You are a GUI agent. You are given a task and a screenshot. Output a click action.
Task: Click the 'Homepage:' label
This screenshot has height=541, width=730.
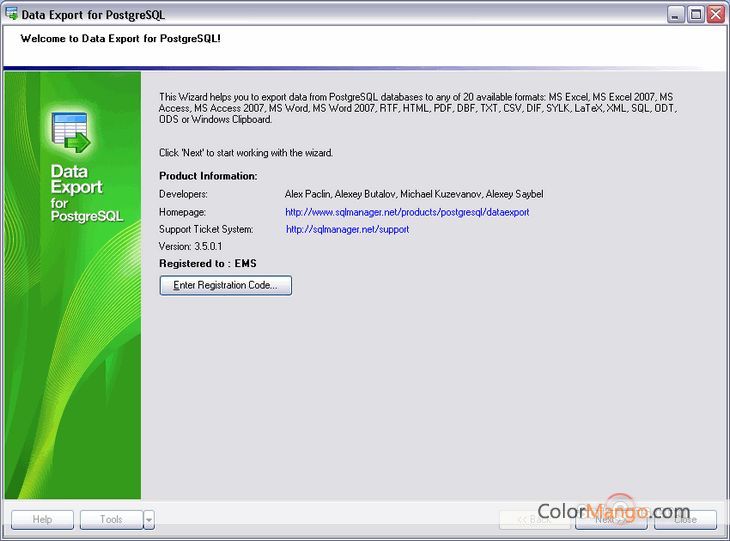[182, 212]
